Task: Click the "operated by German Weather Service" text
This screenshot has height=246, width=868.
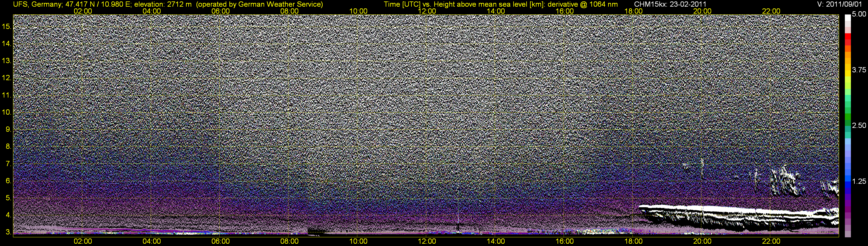Action: coord(260,4)
